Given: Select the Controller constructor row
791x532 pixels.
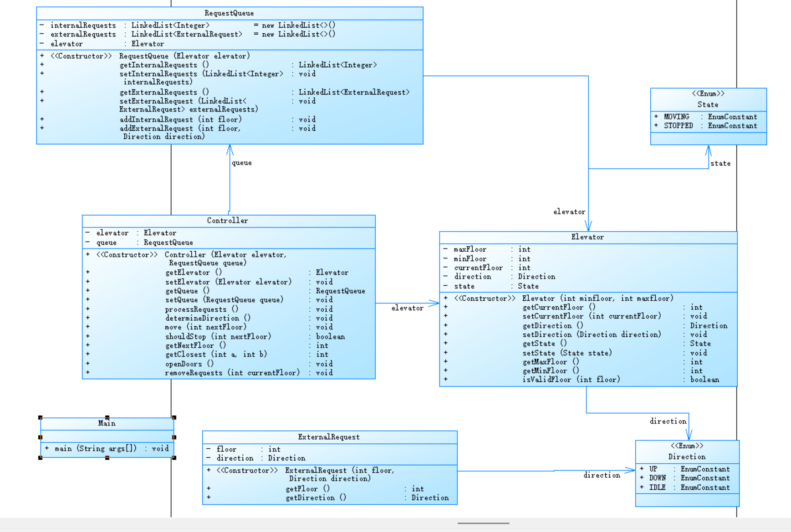Looking at the screenshot, I should point(186,258).
